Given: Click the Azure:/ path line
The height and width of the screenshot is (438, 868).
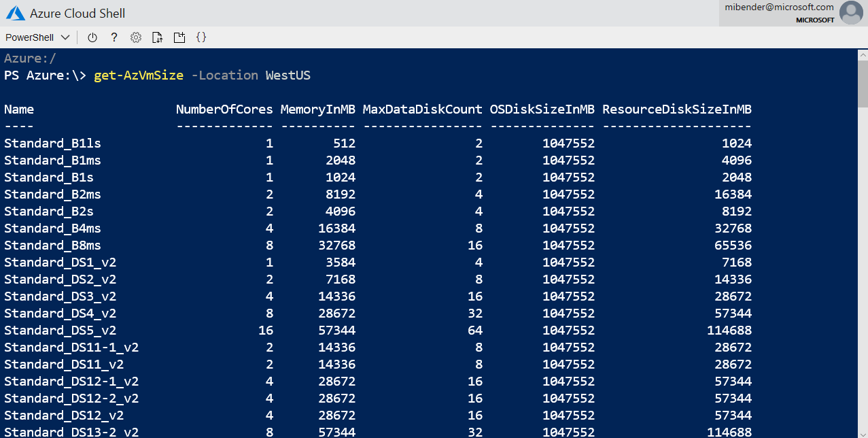Looking at the screenshot, I should (30, 58).
